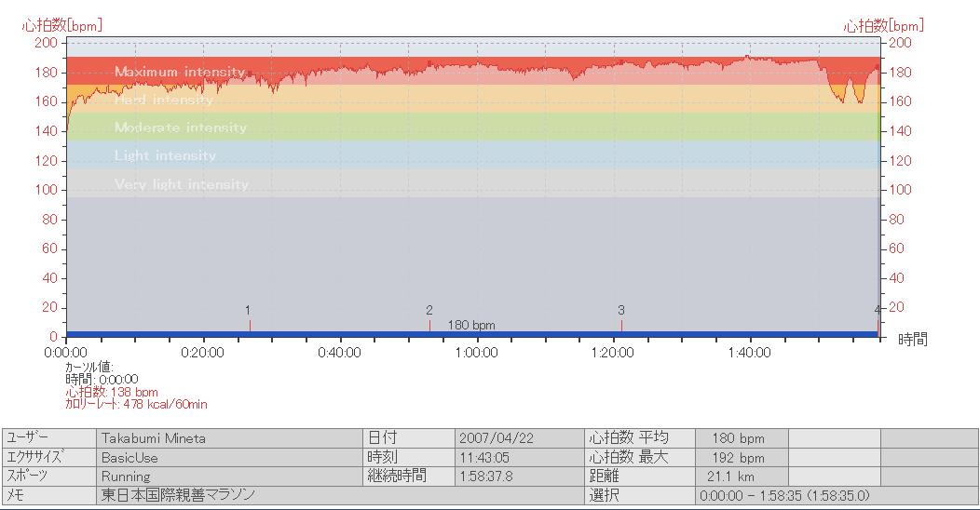Image resolution: width=980 pixels, height=510 pixels.
Task: Click the '時刻' label cell
Action: [409, 458]
